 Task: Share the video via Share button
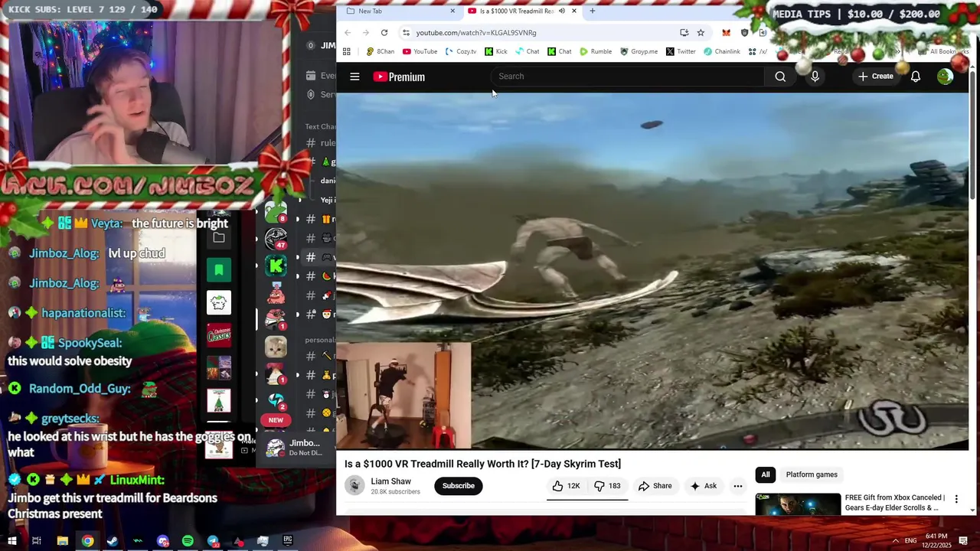(x=655, y=486)
